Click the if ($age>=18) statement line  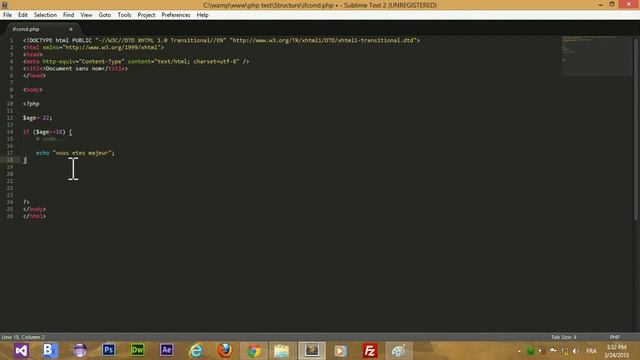tap(48, 132)
